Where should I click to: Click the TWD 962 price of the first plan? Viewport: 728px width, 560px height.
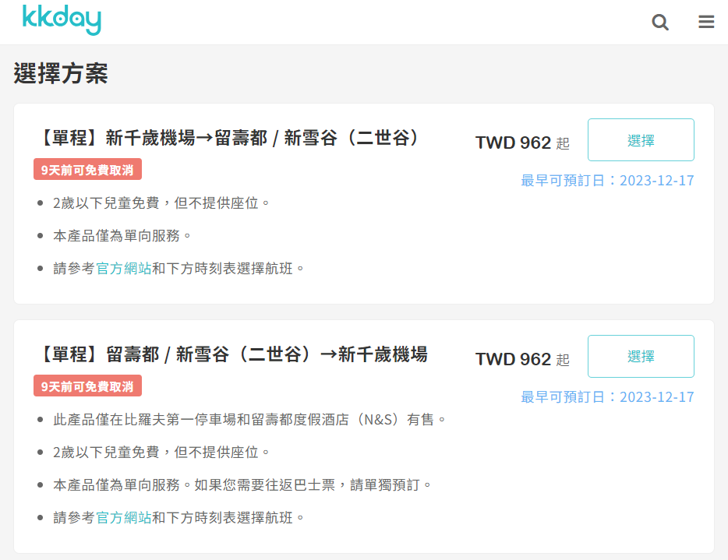pyautogui.click(x=514, y=143)
